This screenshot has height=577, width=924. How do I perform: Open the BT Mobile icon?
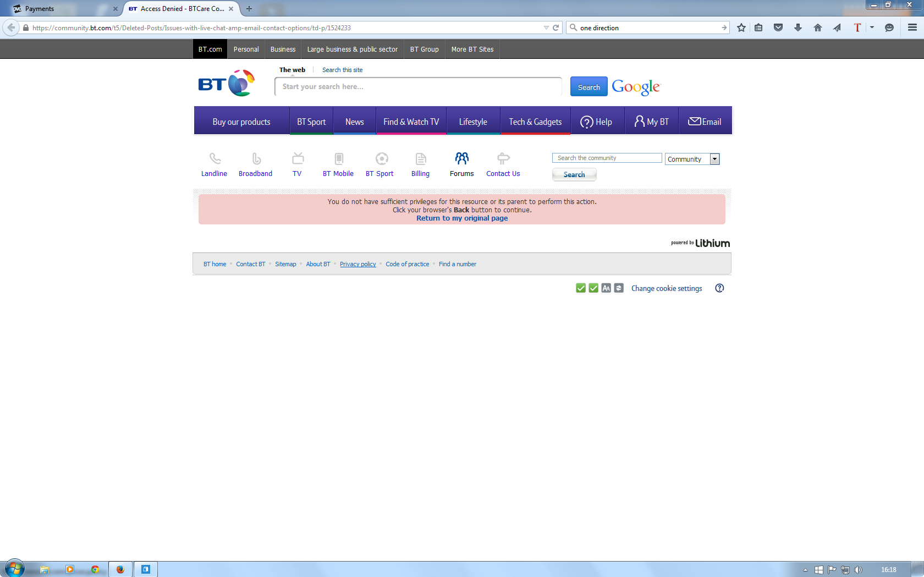click(339, 159)
